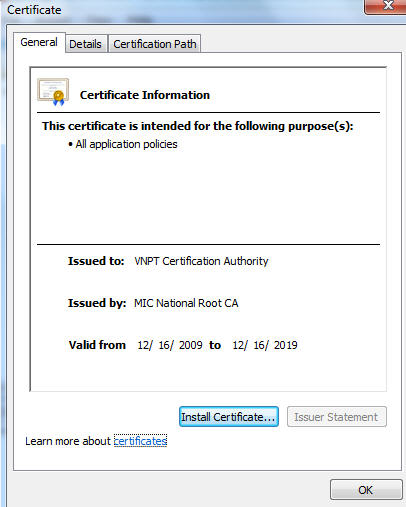Click the Certificate window title
Screen dimensions: 406x507
tap(34, 10)
